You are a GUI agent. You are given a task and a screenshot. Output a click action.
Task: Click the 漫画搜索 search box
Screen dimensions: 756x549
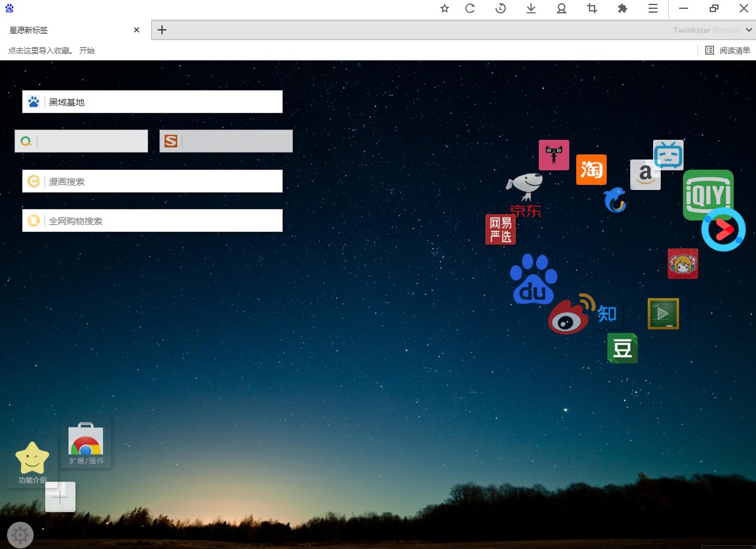coord(152,181)
